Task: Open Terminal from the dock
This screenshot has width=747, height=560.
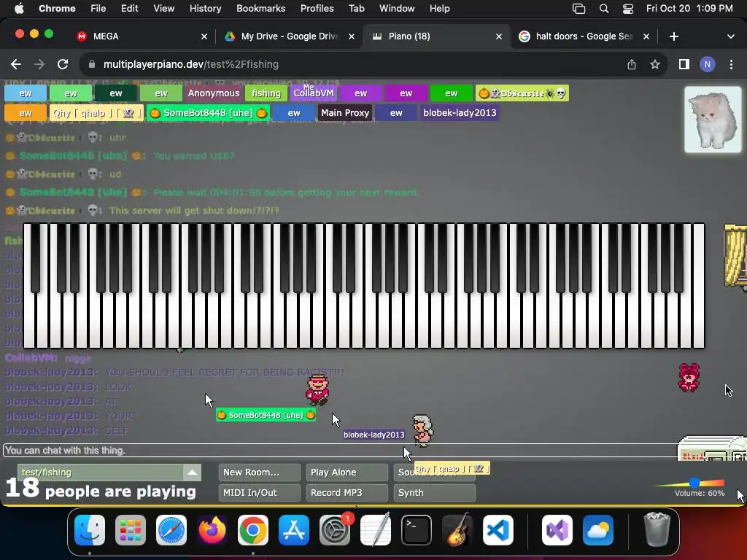Action: (x=417, y=530)
